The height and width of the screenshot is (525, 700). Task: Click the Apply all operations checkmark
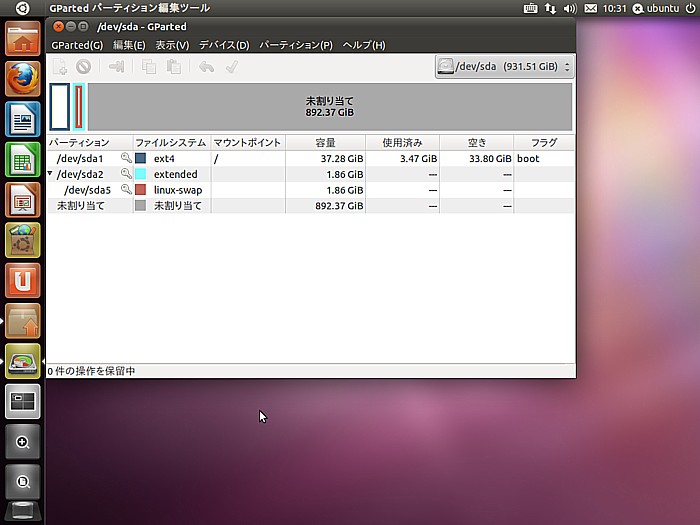coord(231,67)
